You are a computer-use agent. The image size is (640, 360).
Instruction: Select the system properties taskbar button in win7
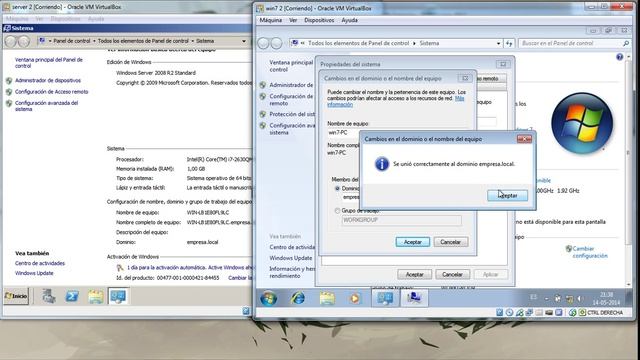click(x=414, y=299)
